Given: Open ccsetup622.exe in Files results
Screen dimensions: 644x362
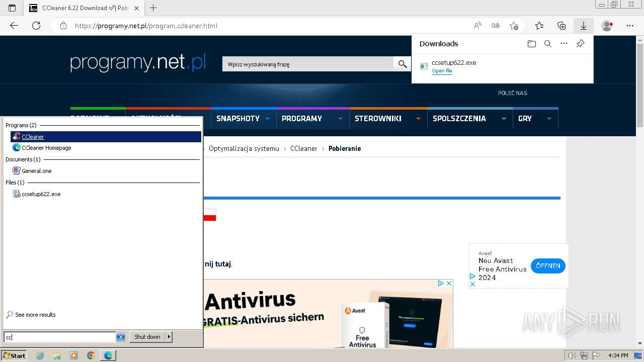Looking at the screenshot, I should point(106,194).
